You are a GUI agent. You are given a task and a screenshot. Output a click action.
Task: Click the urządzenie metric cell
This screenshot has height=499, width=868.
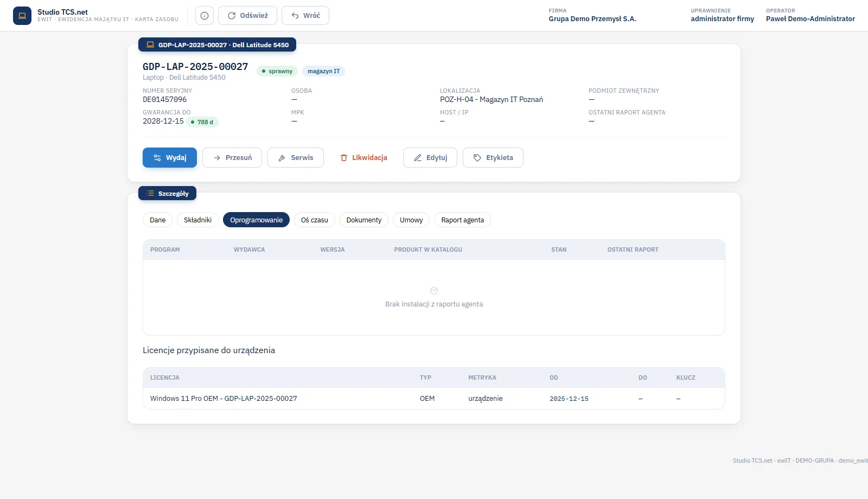click(x=486, y=398)
